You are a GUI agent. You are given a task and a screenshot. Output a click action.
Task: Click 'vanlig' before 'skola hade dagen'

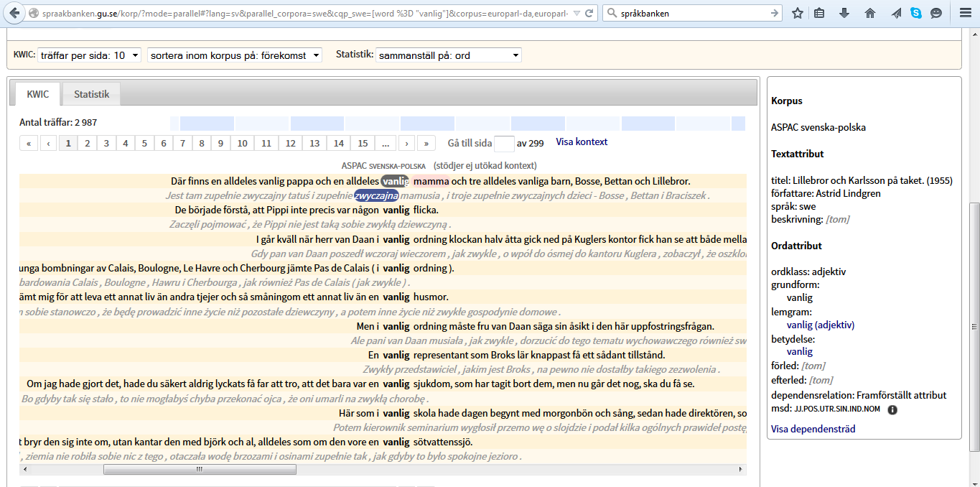pyautogui.click(x=396, y=413)
